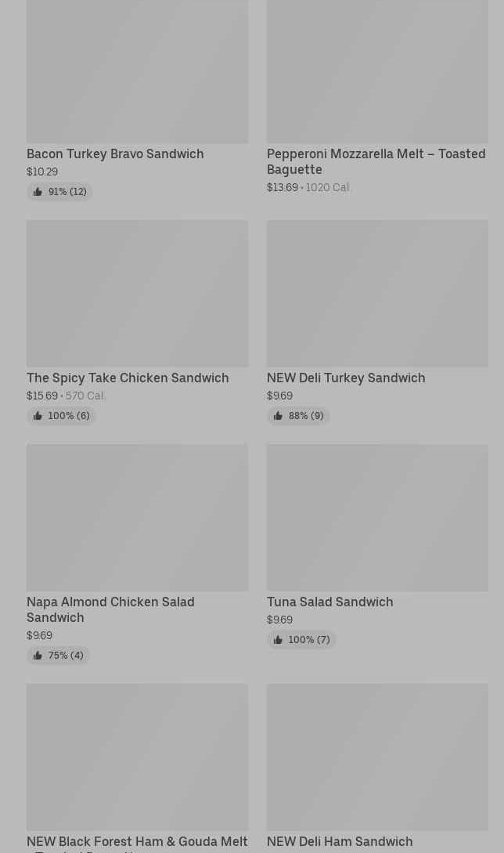
Task: Open the Black Forest Ham & Gouda photo
Action: pyautogui.click(x=137, y=757)
